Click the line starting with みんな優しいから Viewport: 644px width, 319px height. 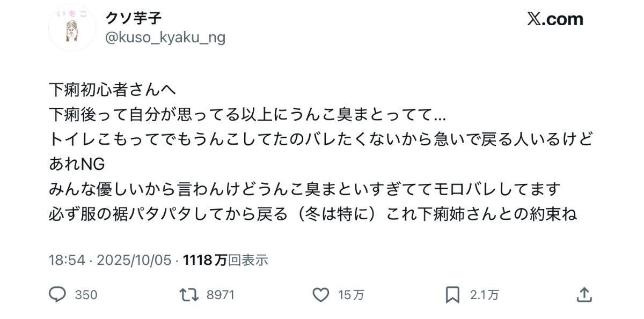[x=304, y=189]
